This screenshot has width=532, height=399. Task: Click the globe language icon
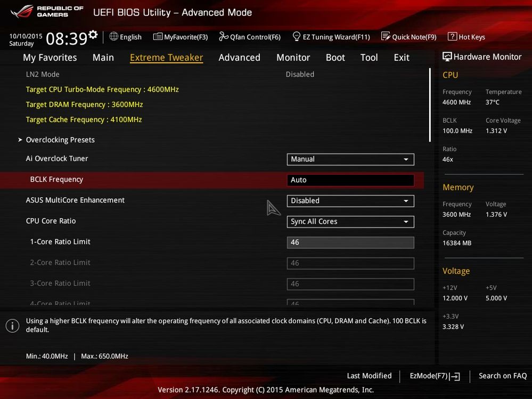pyautogui.click(x=113, y=36)
